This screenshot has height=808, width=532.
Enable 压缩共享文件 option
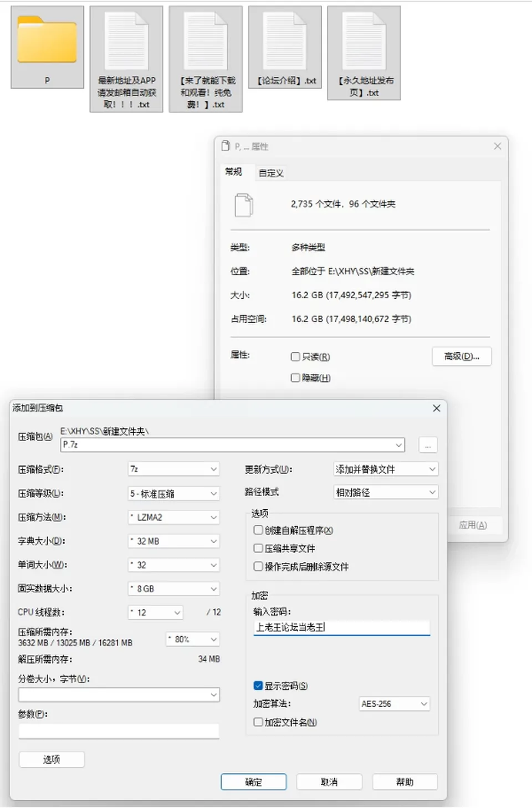258,548
